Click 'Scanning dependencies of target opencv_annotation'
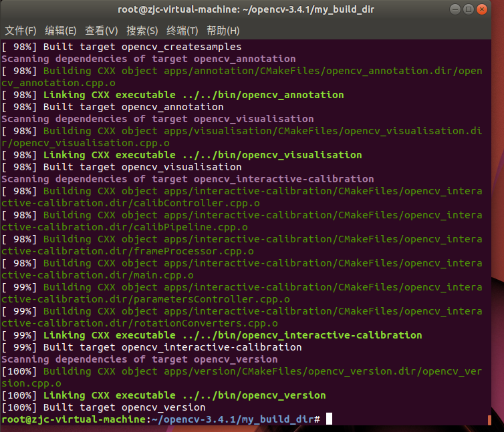This screenshot has height=432, width=504. click(x=148, y=59)
